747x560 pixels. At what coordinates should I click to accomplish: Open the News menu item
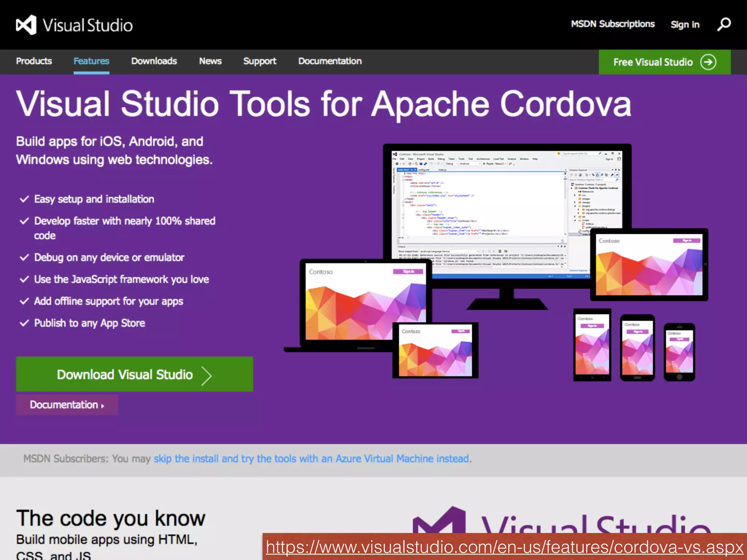(x=210, y=61)
